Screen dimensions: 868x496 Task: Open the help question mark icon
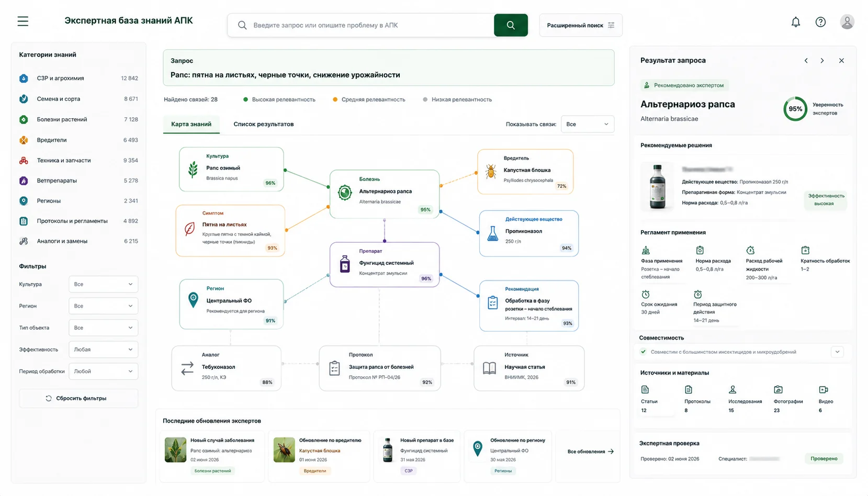click(820, 22)
